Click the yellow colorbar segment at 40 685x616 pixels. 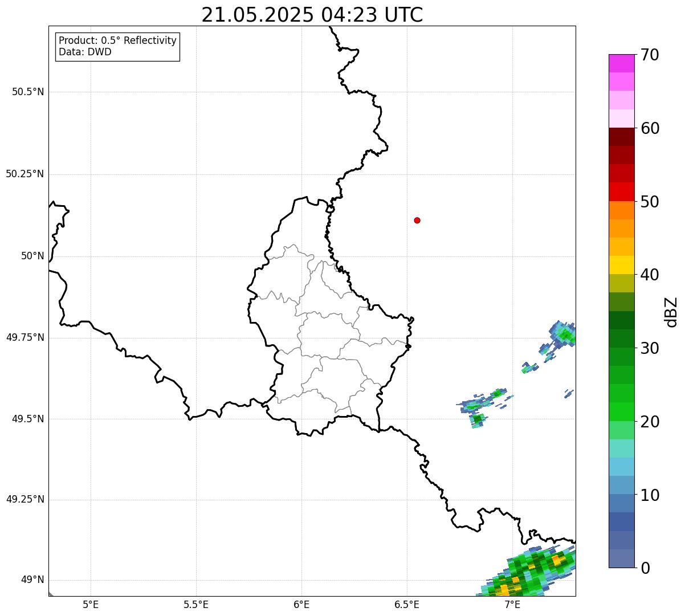pyautogui.click(x=621, y=265)
